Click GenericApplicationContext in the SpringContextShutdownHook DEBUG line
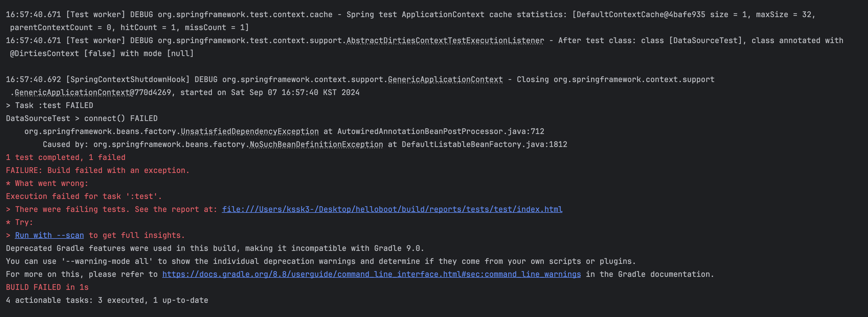Screen dimensions: 868x317 pyautogui.click(x=445, y=80)
